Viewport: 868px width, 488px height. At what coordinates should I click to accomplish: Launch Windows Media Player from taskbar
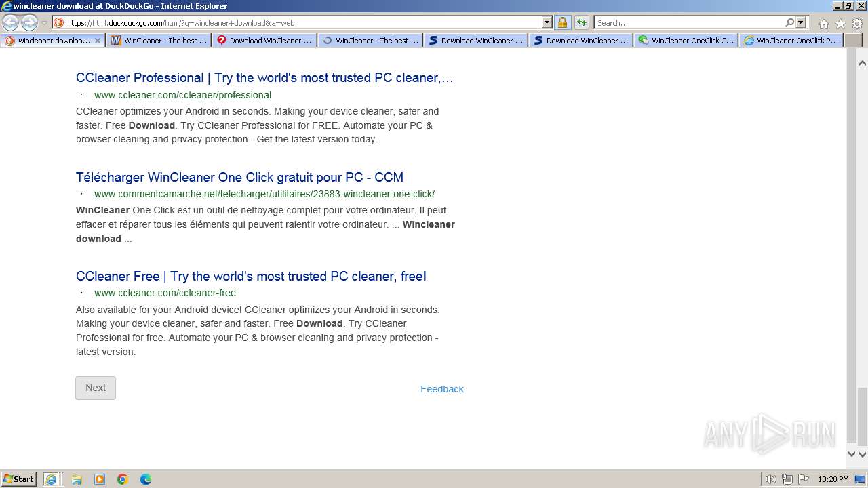tap(100, 479)
